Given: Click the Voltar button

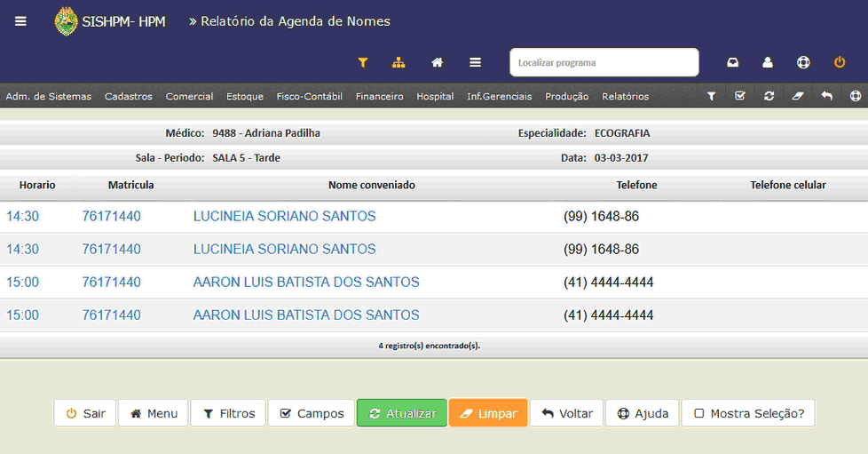Looking at the screenshot, I should click(566, 413).
